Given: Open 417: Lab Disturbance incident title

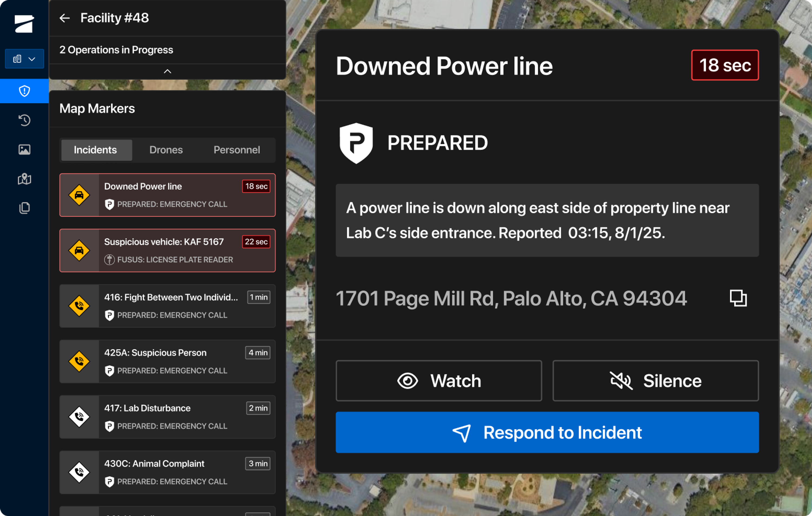Looking at the screenshot, I should (147, 409).
